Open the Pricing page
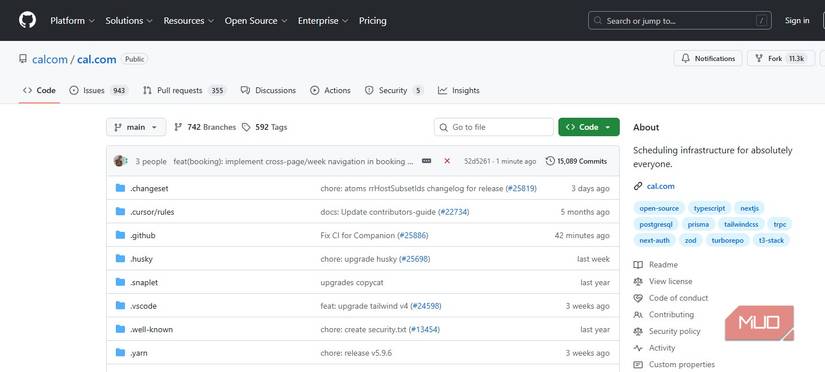The height and width of the screenshot is (372, 825). [x=373, y=21]
